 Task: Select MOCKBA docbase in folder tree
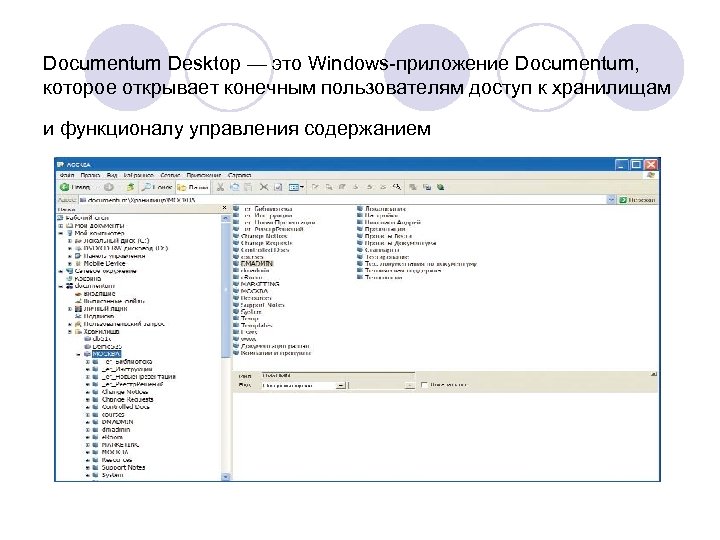107,354
